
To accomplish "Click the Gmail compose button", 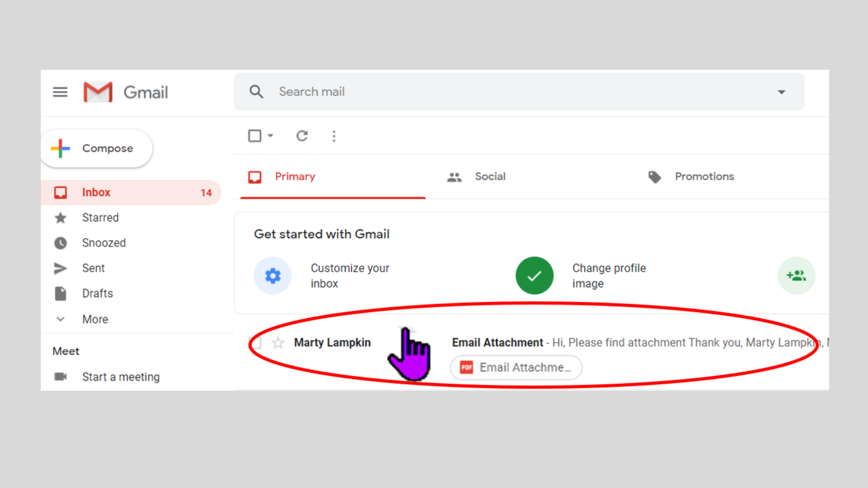I will (97, 148).
